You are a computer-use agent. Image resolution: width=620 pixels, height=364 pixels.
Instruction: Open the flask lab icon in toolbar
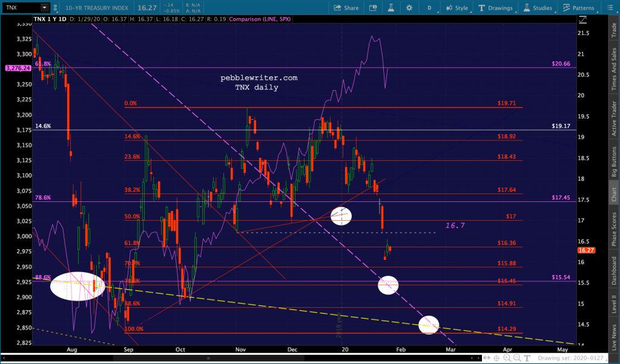click(x=391, y=8)
